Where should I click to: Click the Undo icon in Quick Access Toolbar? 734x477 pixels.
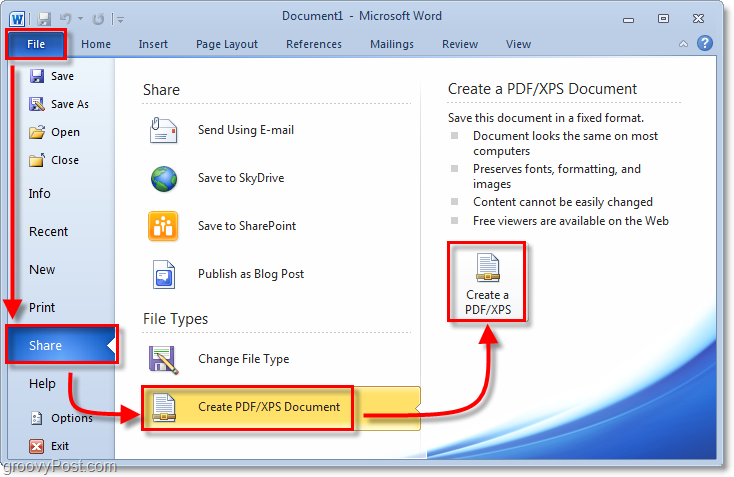click(x=66, y=19)
